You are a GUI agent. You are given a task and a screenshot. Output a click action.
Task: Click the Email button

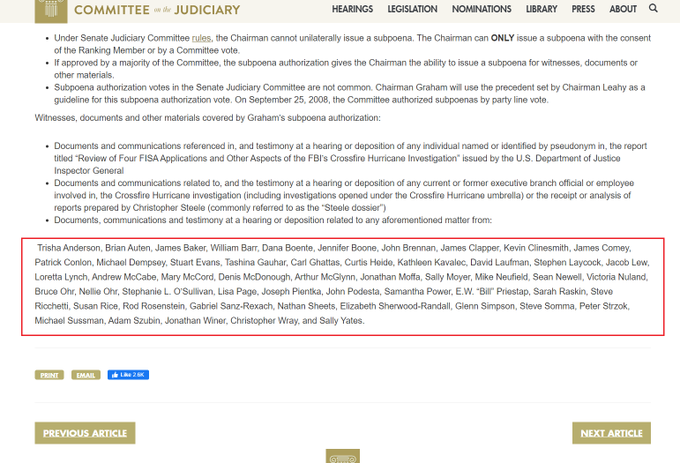pos(85,375)
